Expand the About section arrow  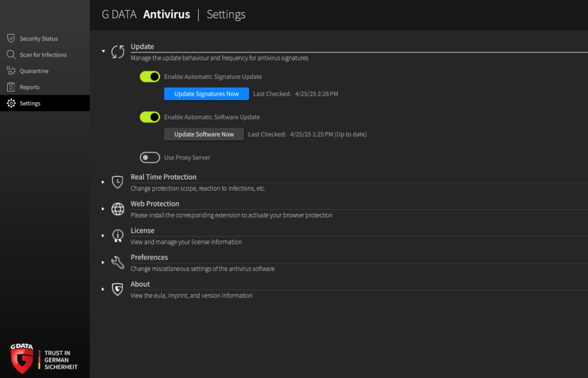[103, 289]
